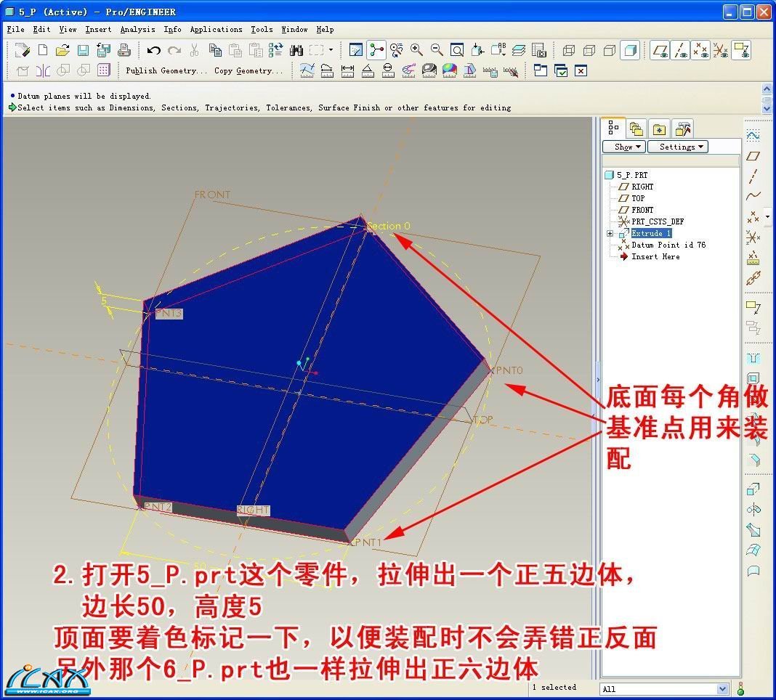Click the Datum Point tool in the right toolbar
Screen dimensions: 776x700
pyautogui.click(x=753, y=216)
